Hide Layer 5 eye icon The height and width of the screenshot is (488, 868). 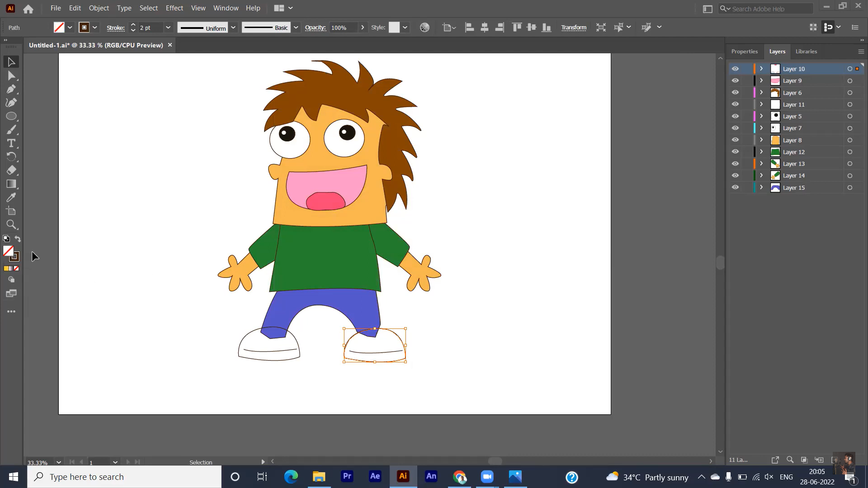click(736, 116)
